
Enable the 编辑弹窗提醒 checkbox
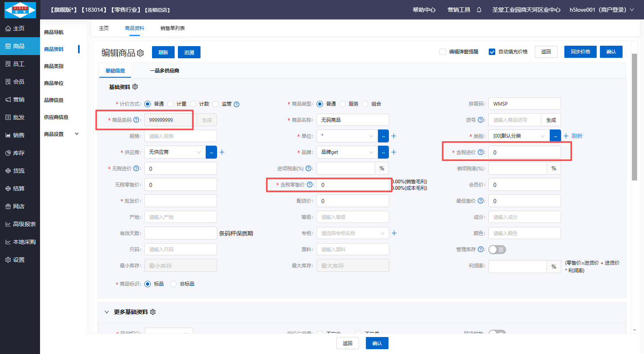pyautogui.click(x=443, y=52)
